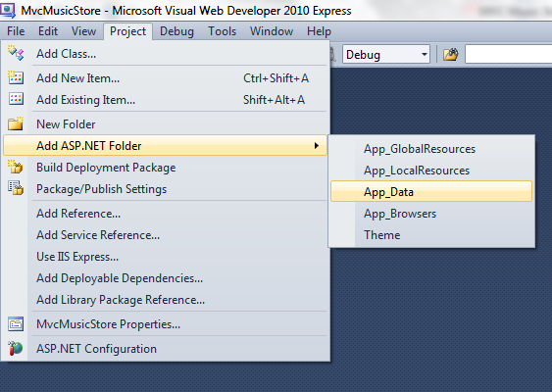Screen dimensions: 552x392
Task: Open the File menu
Action: [16, 31]
